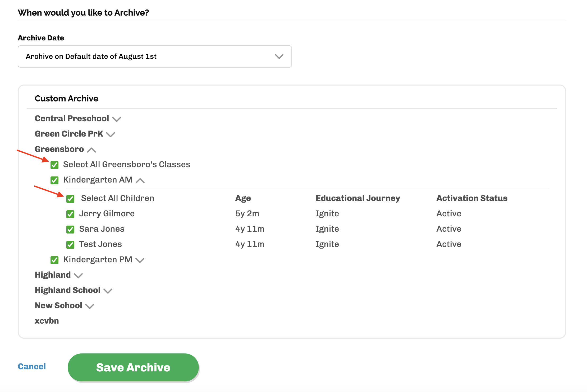
Task: Click the Activation Status column header
Action: 472,198
